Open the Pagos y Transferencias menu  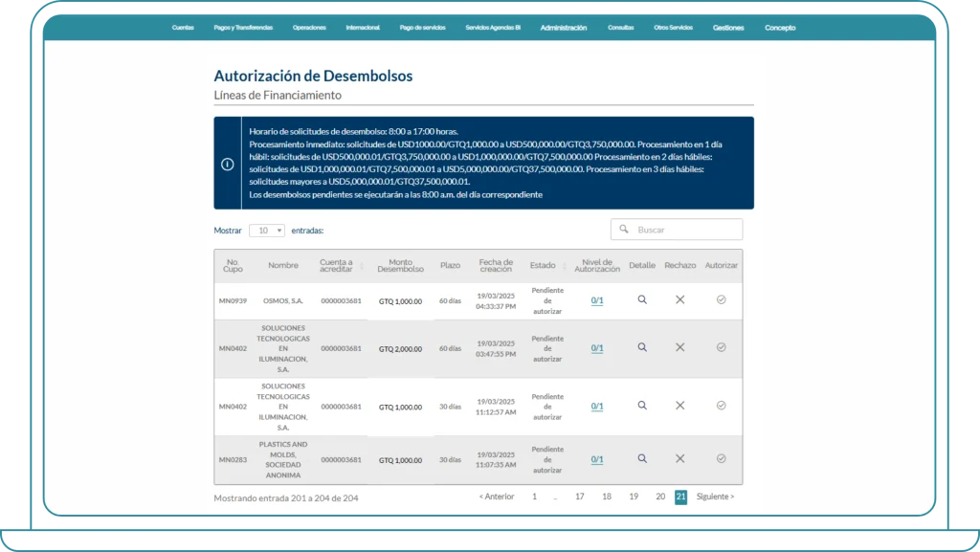tap(243, 28)
